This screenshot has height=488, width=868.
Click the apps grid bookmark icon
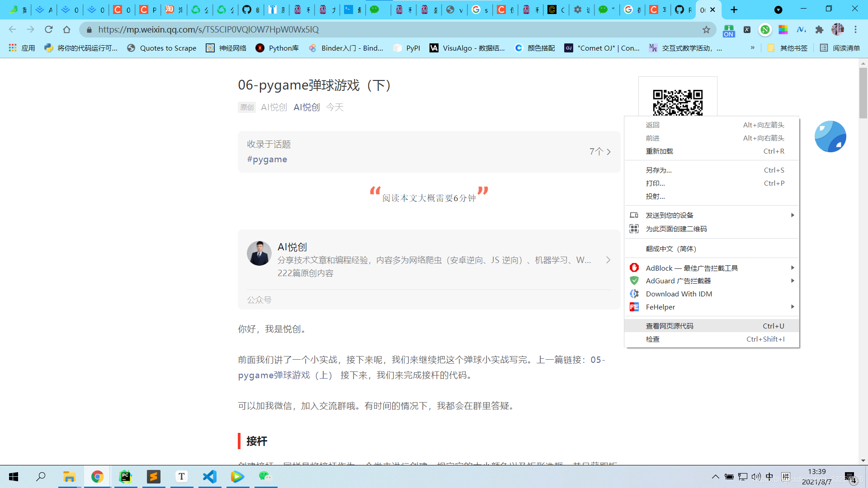click(13, 48)
